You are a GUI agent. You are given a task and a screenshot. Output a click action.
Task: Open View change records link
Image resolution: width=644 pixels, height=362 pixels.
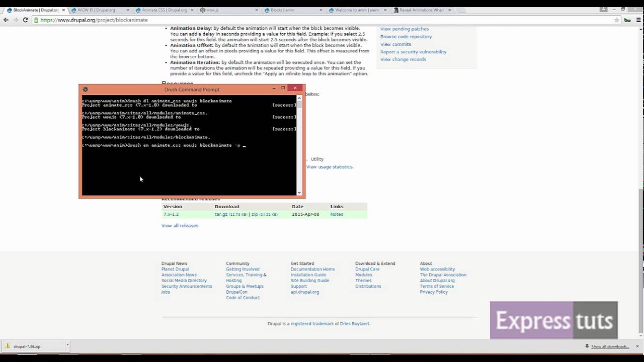403,59
